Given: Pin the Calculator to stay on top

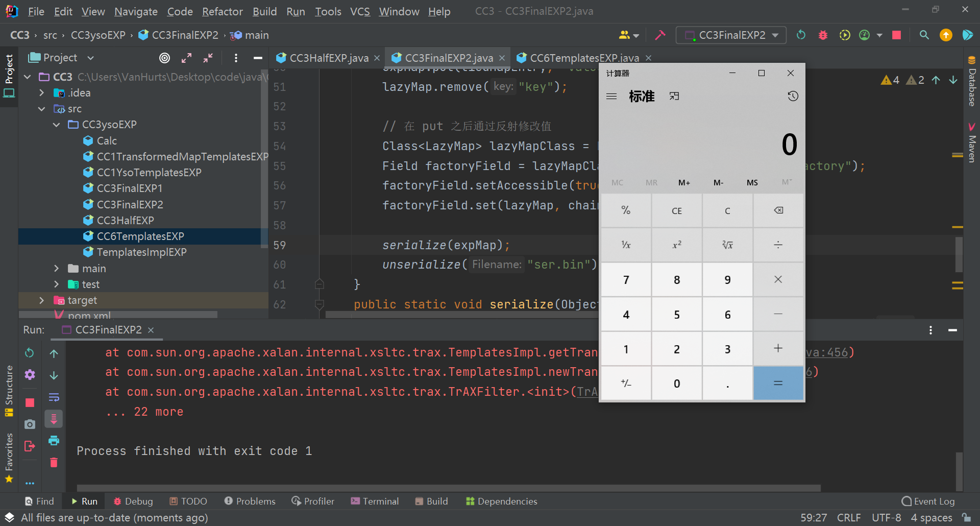Looking at the screenshot, I should [674, 96].
